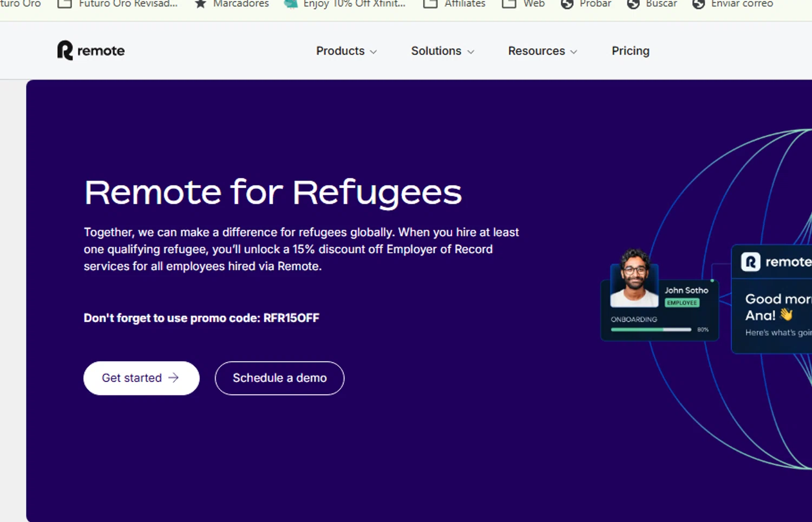Click John Sotho's profile photo
The image size is (812, 522).
634,278
